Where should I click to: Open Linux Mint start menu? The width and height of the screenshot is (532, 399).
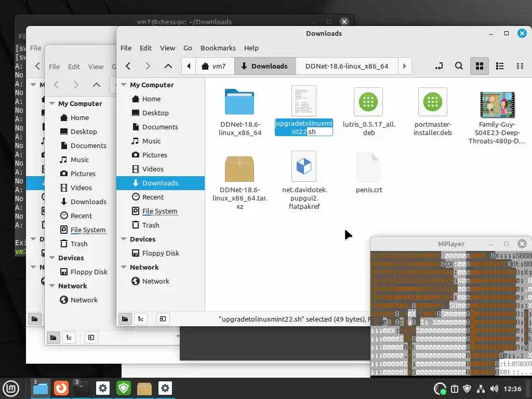tap(11, 389)
